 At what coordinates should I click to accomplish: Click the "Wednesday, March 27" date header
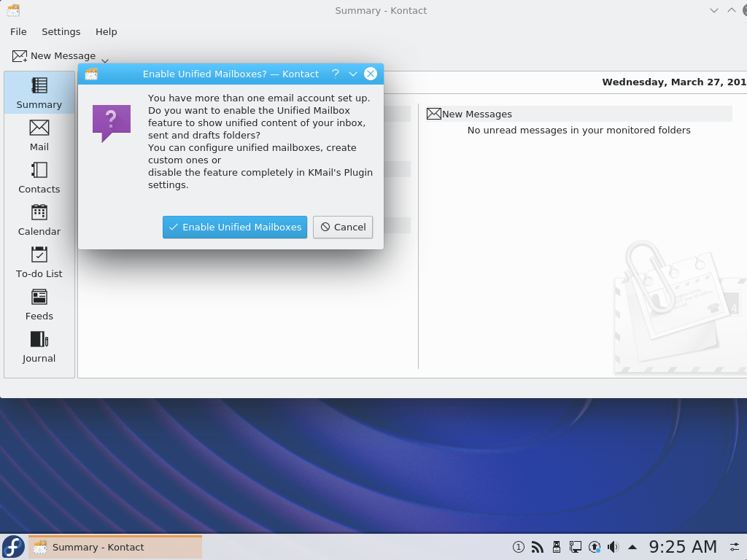[674, 82]
